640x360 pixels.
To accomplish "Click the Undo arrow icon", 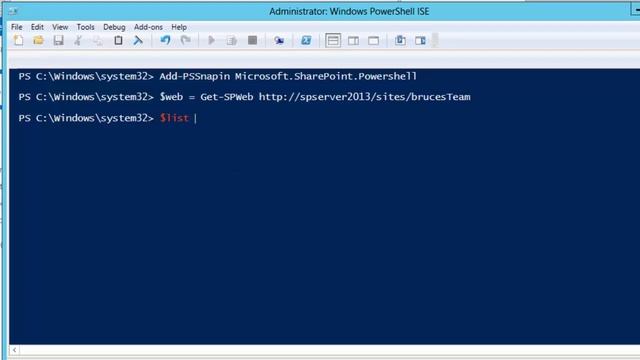I will point(165,40).
